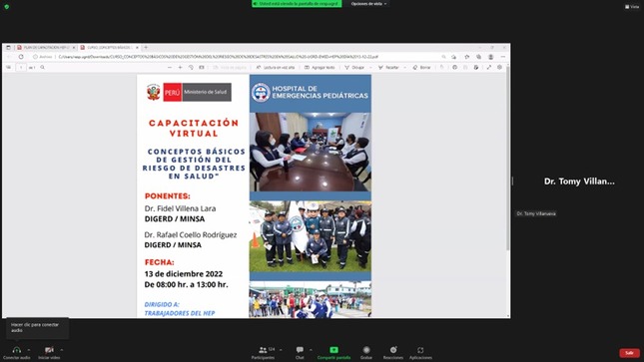
Task: Click the Vista button at top right
Action: tap(632, 7)
